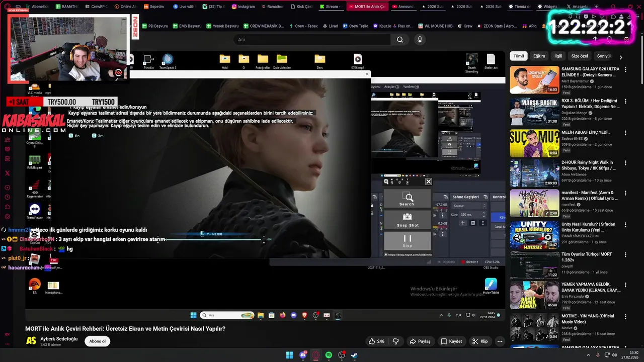Click Stop button in MORT window

pos(407,240)
